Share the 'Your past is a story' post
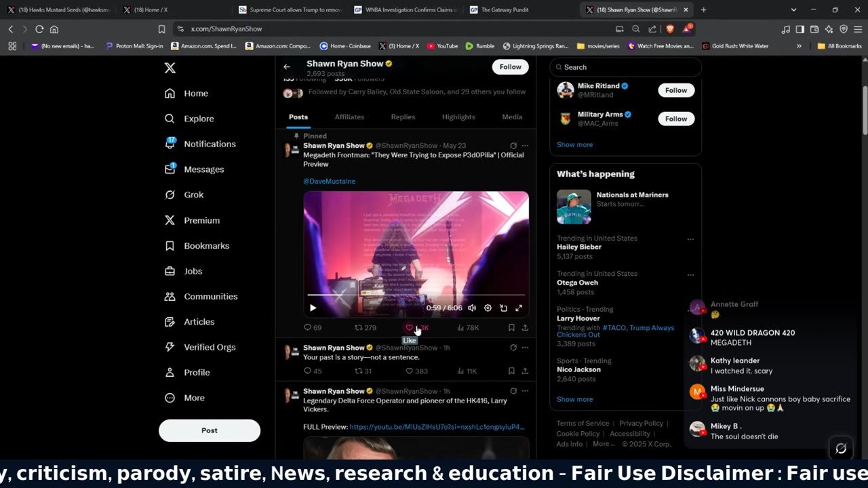Screen dimensions: 868x488 [525, 371]
